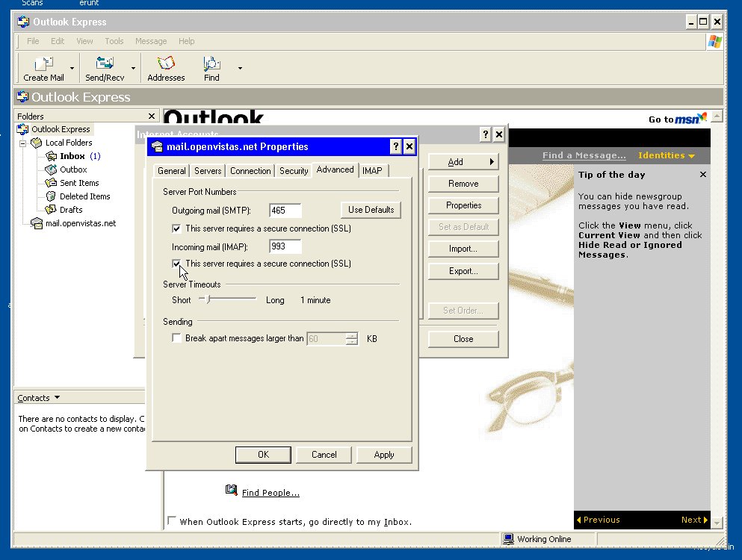Select the Outbox folder icon
This screenshot has height=560, width=742.
click(x=51, y=169)
